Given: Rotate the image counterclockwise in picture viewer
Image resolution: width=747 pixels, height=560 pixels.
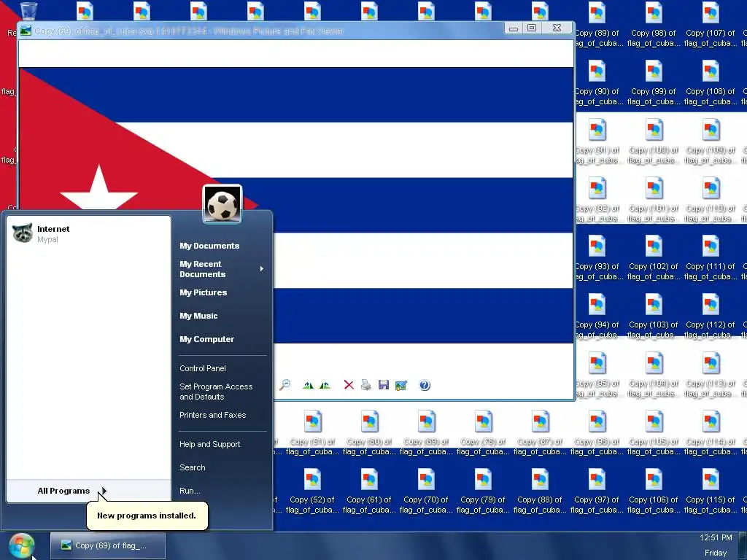Looking at the screenshot, I should pos(325,385).
